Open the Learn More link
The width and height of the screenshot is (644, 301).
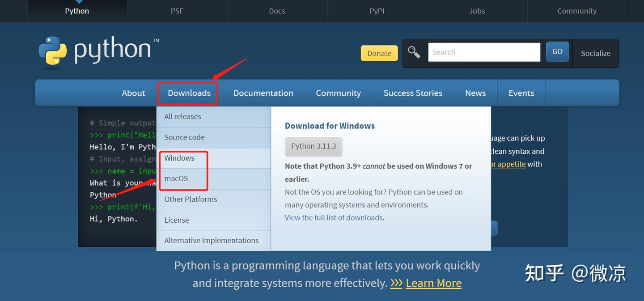[x=433, y=283]
